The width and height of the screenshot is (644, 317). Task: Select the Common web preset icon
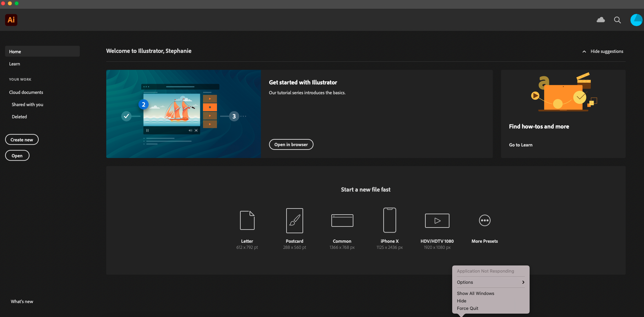[342, 220]
